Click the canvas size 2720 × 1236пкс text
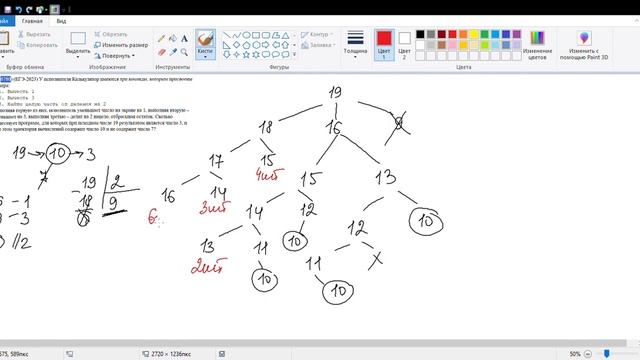The image size is (640, 360). (171, 354)
